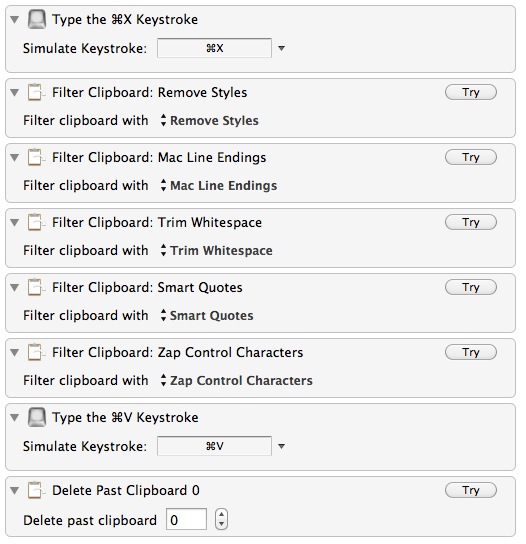Collapse the Filter Clipboard: Trim Whitespace action
This screenshot has height=544, width=526.
click(14, 222)
